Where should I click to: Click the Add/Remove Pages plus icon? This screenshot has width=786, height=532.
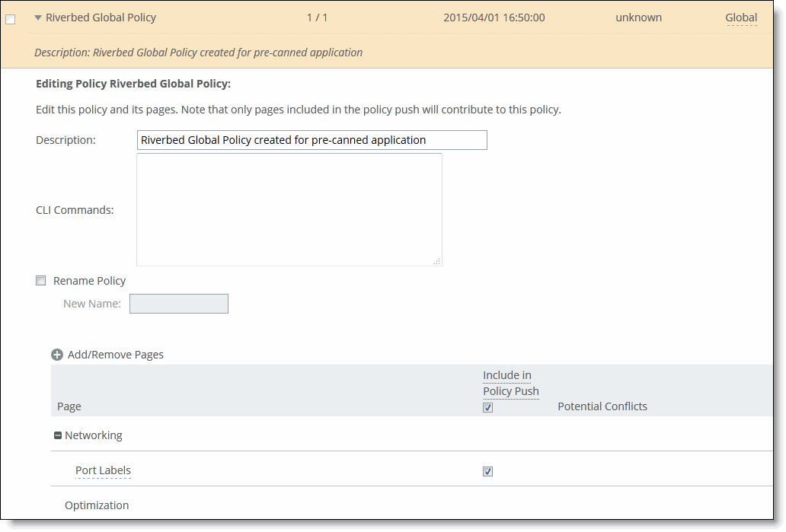[57, 355]
